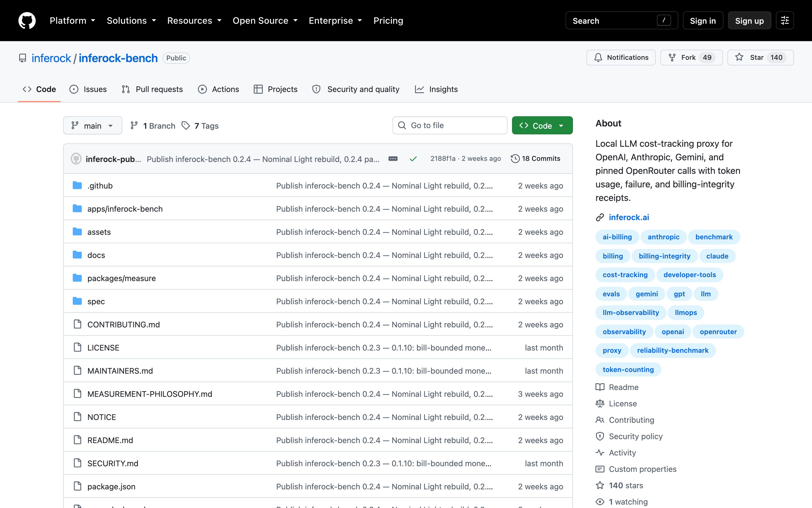Switch to the Actions tab
The height and width of the screenshot is (508, 812).
[219, 89]
